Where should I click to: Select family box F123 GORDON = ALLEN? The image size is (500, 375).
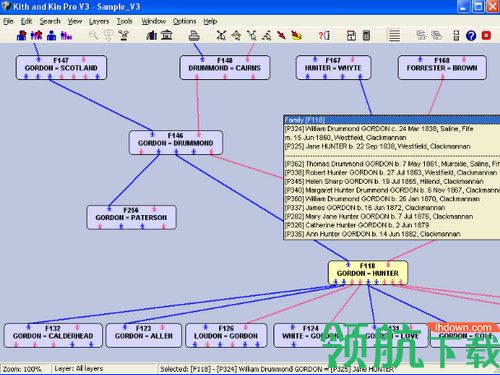(x=144, y=335)
